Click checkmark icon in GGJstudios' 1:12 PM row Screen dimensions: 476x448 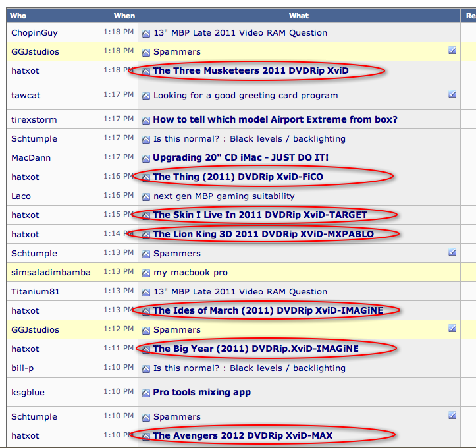point(452,328)
